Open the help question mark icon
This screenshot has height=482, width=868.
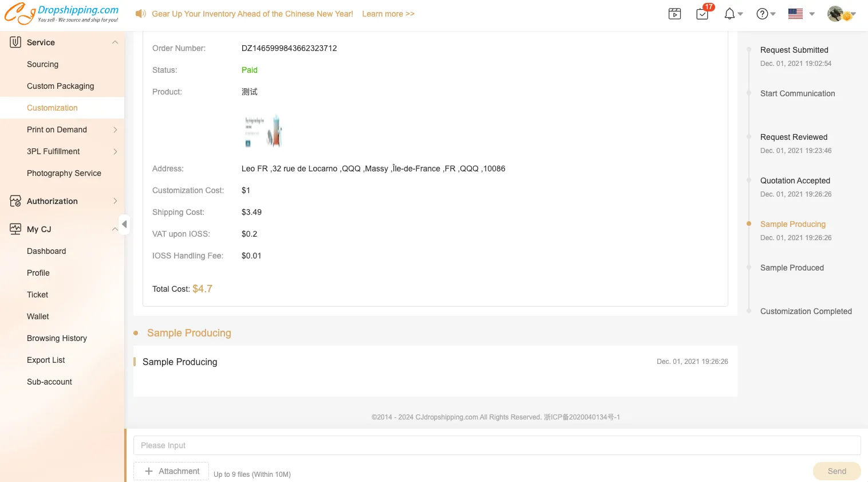point(762,14)
